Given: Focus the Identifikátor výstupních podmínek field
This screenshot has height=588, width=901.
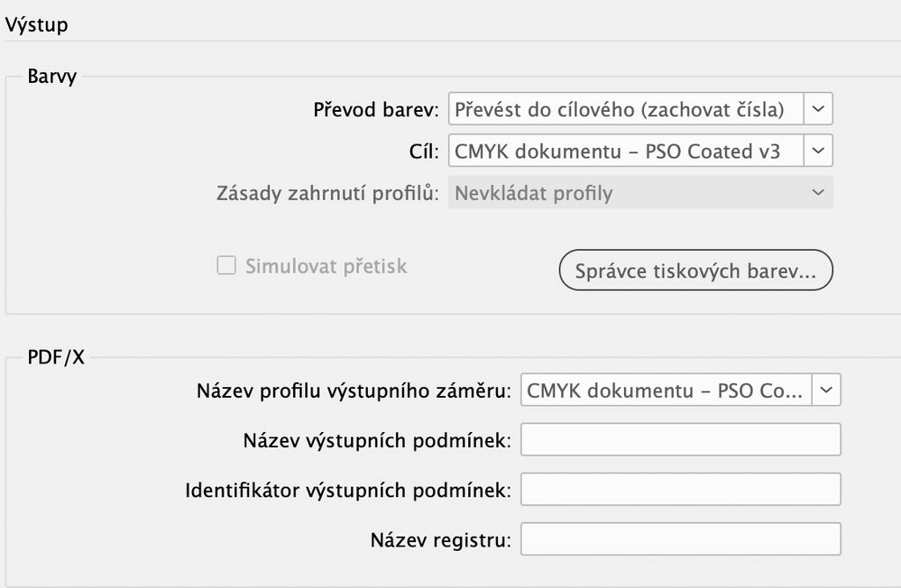Looking at the screenshot, I should pyautogui.click(x=680, y=490).
